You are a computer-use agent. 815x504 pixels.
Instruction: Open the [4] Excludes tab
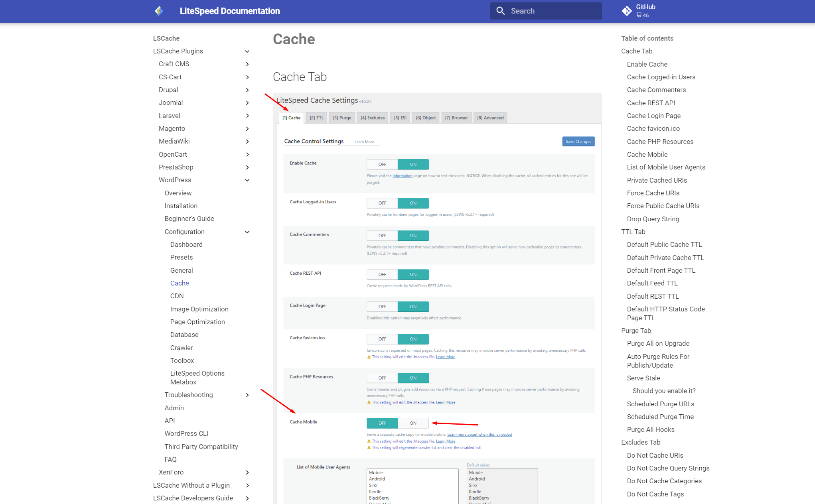(373, 118)
